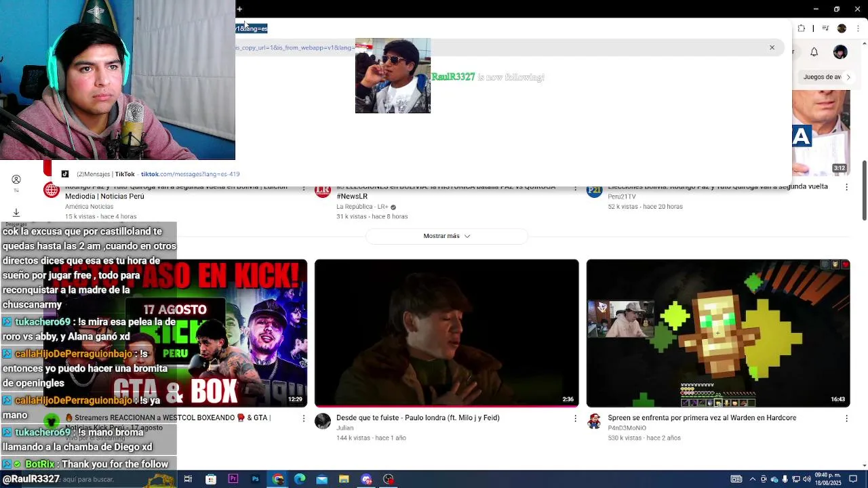Viewport: 868px width, 488px height.
Task: Show hidden system tray icons chevron
Action: (x=753, y=479)
